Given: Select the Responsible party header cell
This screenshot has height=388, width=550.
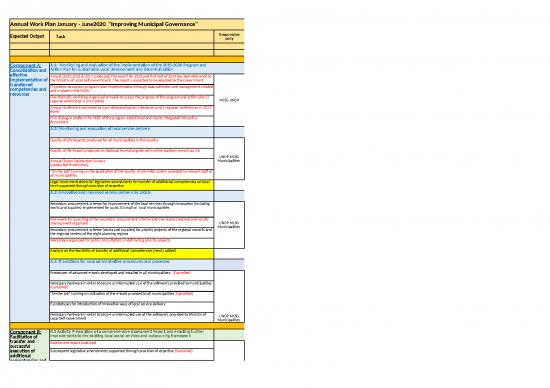Looking at the screenshot, I should (229, 36).
